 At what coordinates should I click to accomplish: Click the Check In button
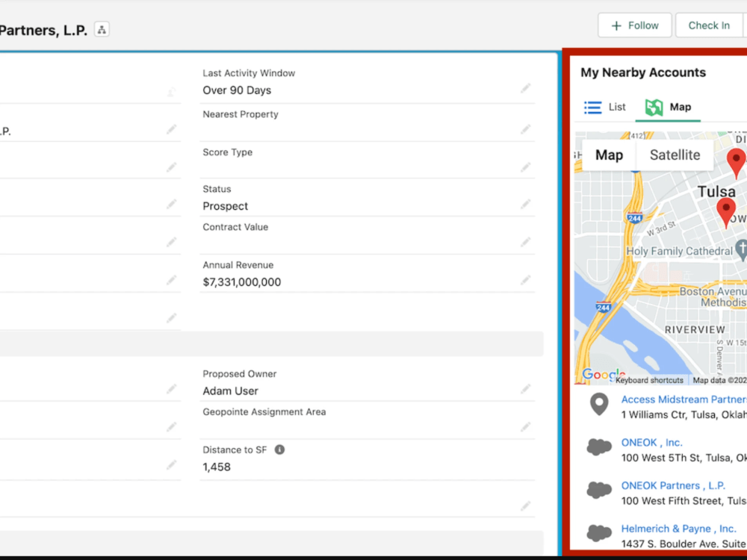pos(708,25)
